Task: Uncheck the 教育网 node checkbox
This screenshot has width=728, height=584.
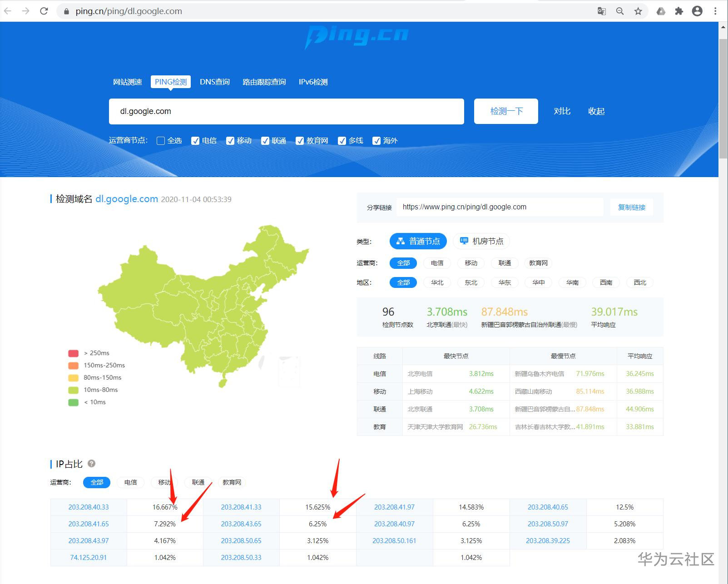Action: (300, 141)
